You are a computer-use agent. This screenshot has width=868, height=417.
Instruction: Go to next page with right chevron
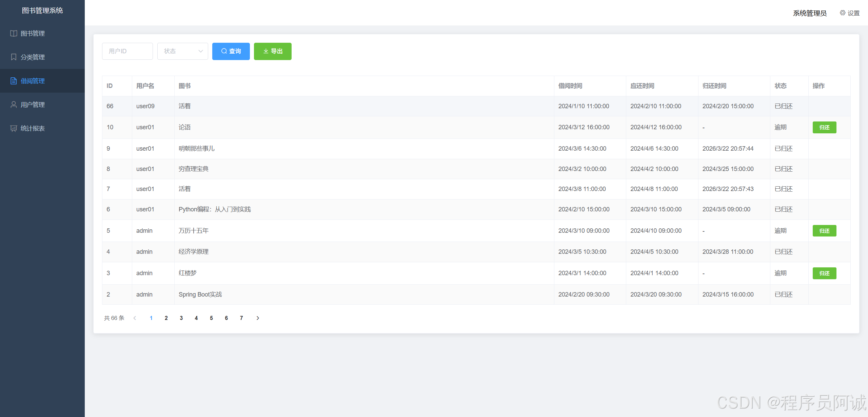[258, 318]
